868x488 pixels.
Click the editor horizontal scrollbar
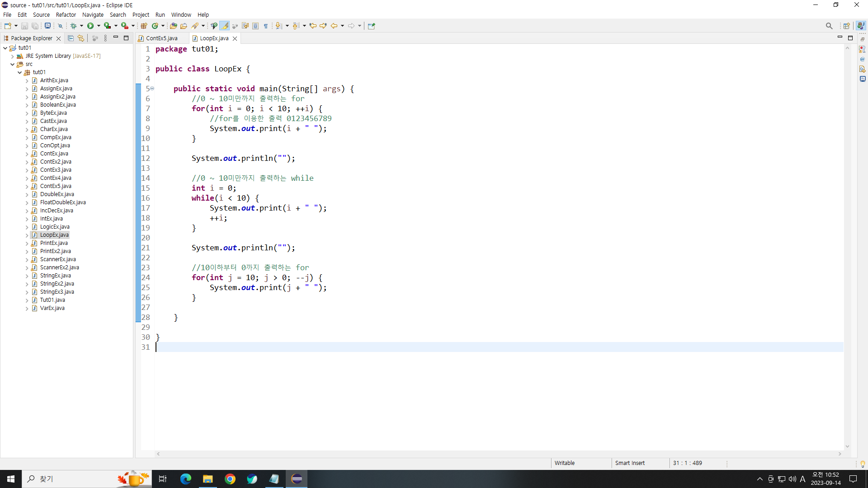[x=497, y=454]
